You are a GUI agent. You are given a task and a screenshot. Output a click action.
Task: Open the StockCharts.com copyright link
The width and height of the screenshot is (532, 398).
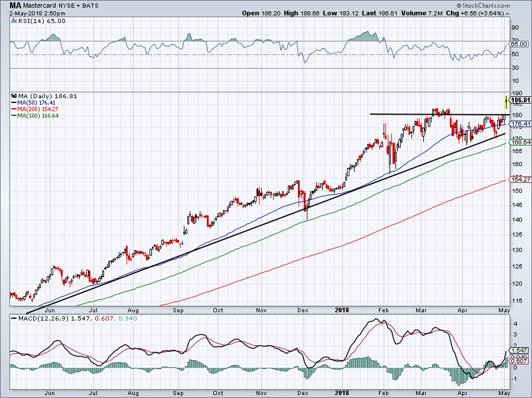[x=483, y=5]
